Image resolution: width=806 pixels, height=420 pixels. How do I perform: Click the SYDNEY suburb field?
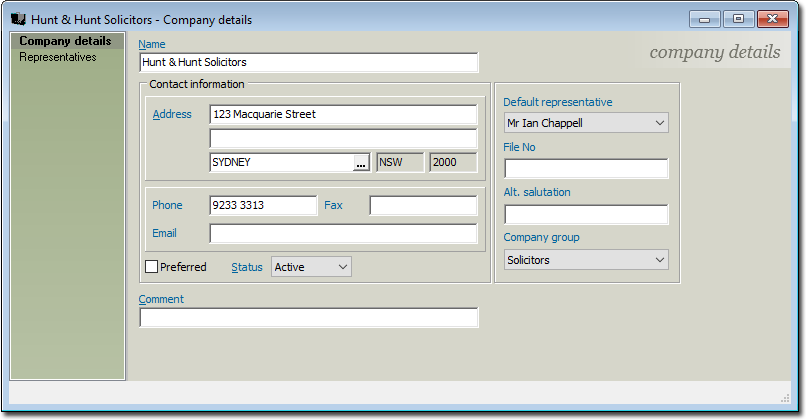(x=280, y=163)
